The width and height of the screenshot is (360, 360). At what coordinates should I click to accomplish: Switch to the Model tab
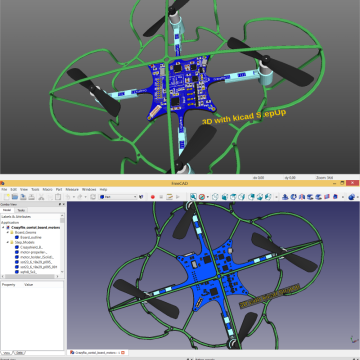coord(7,210)
